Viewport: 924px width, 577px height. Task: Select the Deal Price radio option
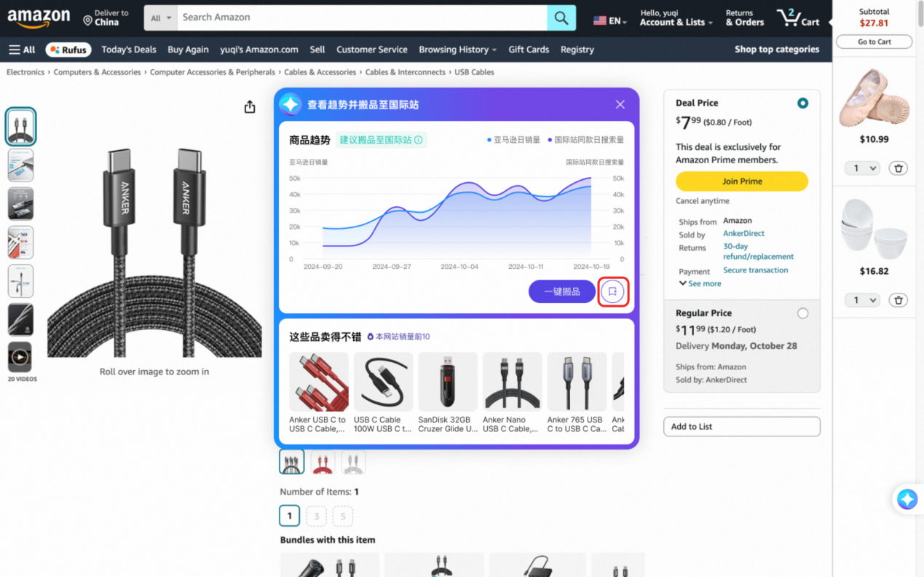(802, 103)
